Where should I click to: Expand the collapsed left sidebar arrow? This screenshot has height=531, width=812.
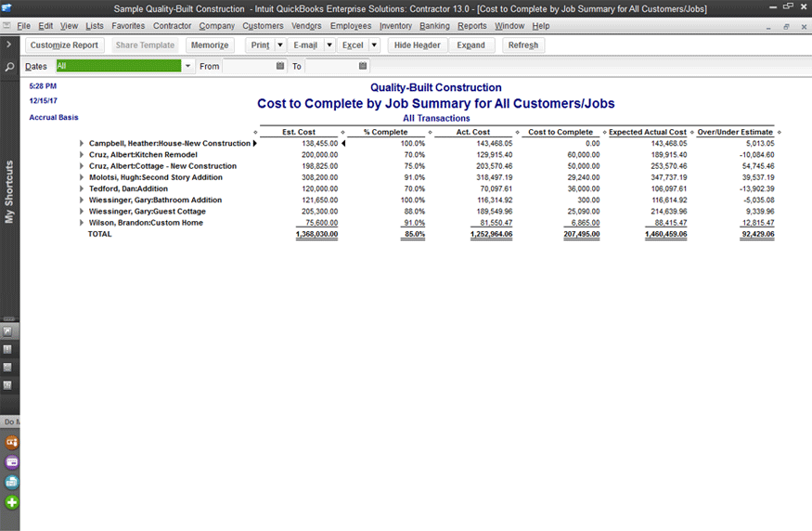[x=9, y=45]
